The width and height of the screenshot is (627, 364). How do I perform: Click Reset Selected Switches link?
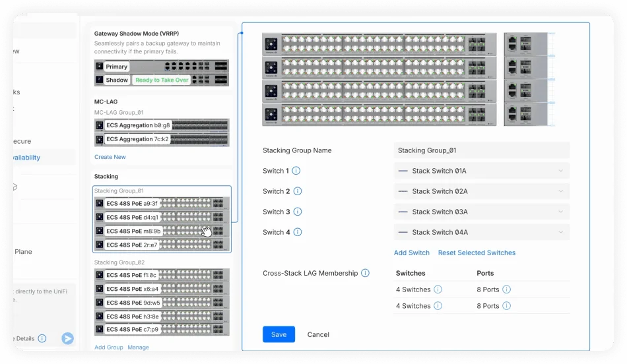coord(477,253)
